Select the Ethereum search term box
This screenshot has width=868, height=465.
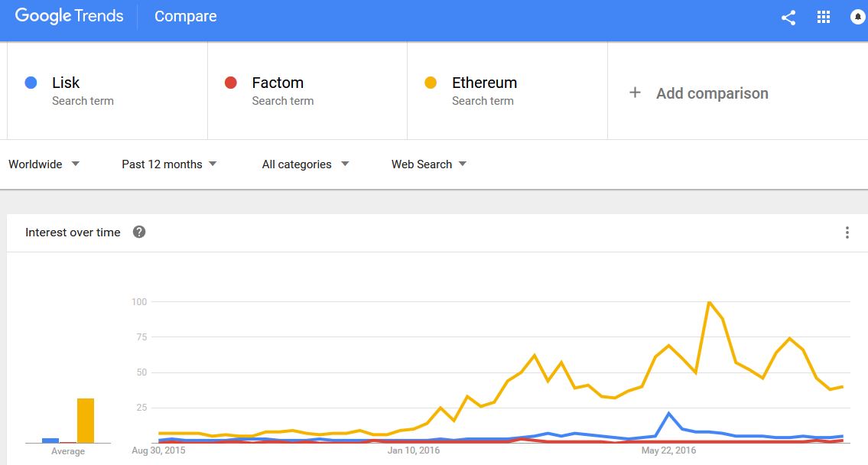(507, 91)
